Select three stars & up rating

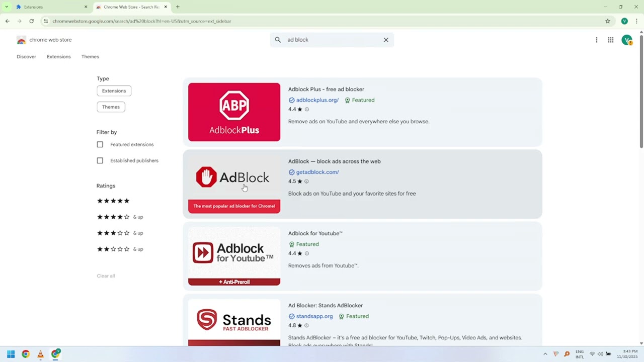(120, 233)
